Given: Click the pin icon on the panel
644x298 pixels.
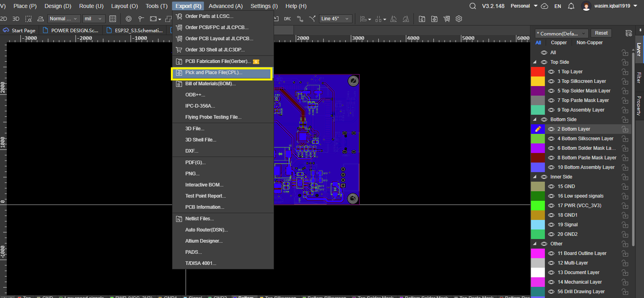Looking at the screenshot, I should [640, 30].
